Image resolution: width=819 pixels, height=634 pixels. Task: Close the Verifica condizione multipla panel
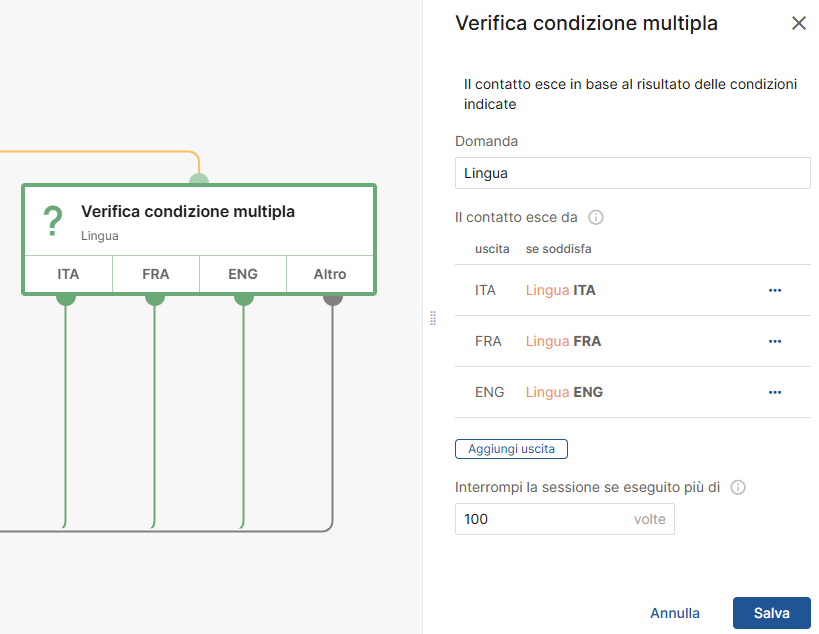[x=798, y=22]
